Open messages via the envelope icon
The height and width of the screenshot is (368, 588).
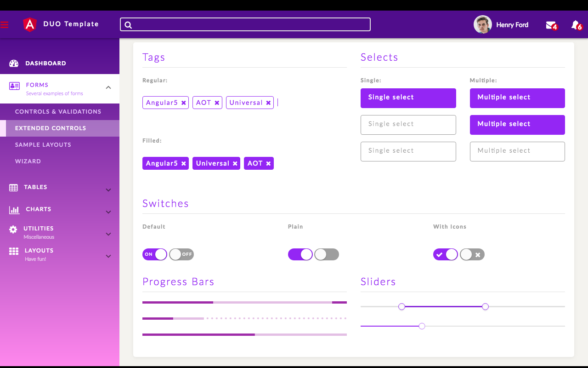point(551,24)
